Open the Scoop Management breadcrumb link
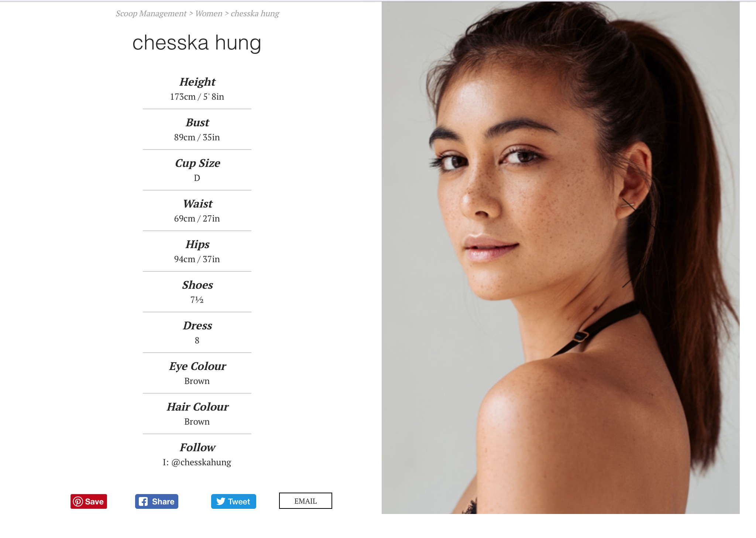756x538 pixels. 151,14
